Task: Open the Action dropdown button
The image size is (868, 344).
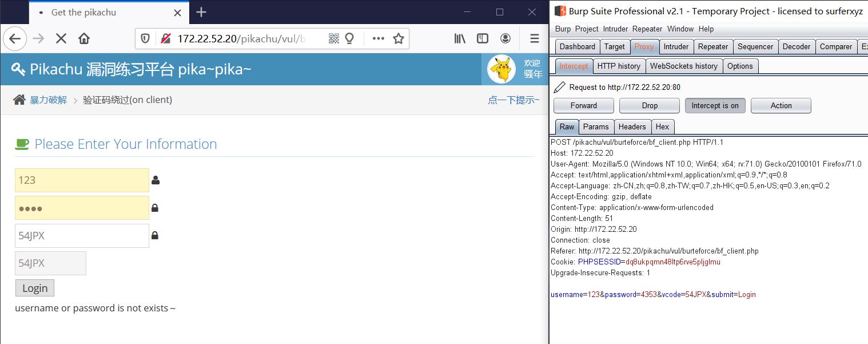Action: click(781, 106)
